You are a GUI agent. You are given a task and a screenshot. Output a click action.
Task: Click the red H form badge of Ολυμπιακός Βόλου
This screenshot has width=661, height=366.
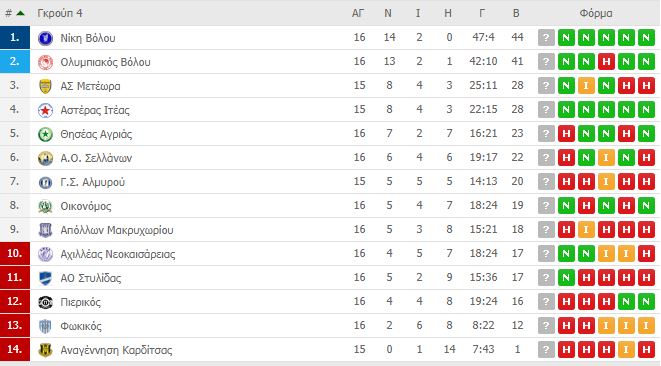coord(606,62)
